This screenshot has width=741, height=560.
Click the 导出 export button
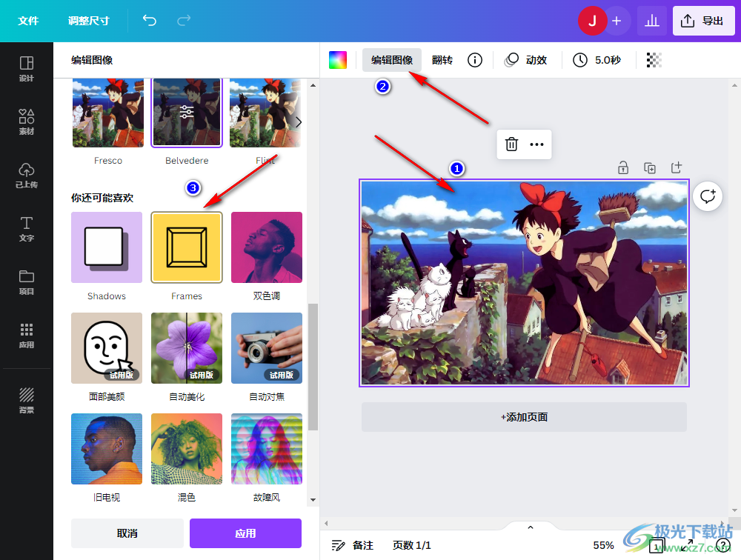point(703,21)
